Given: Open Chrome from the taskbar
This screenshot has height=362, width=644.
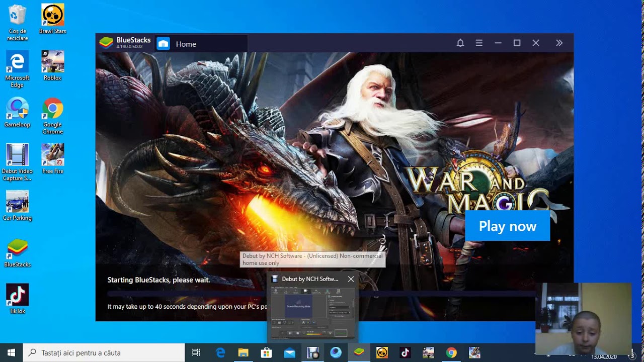Looking at the screenshot, I should point(451,352).
